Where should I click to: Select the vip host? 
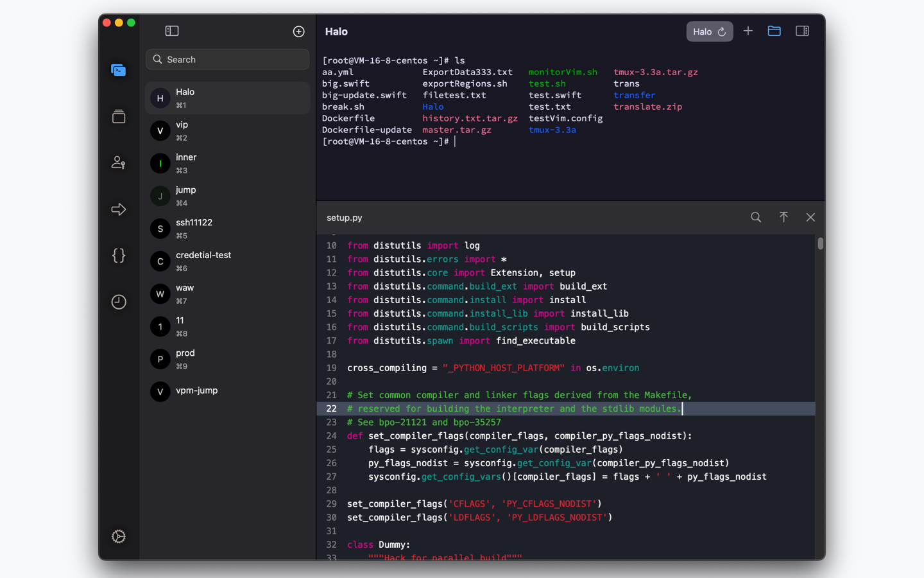pyautogui.click(x=227, y=130)
